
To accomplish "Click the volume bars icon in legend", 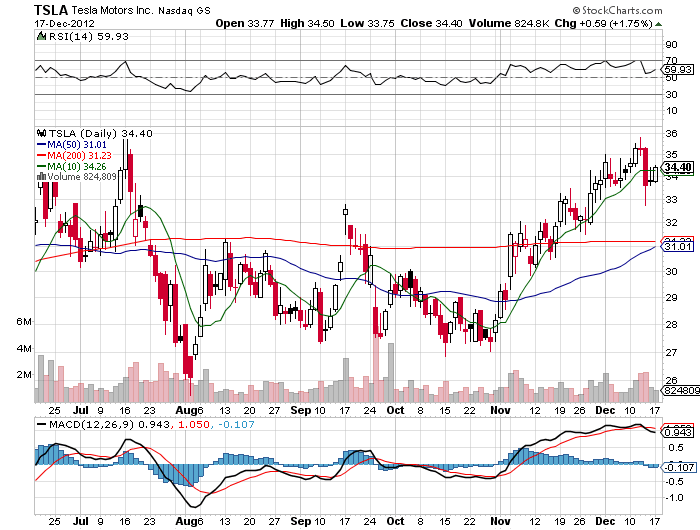I will click(42, 177).
